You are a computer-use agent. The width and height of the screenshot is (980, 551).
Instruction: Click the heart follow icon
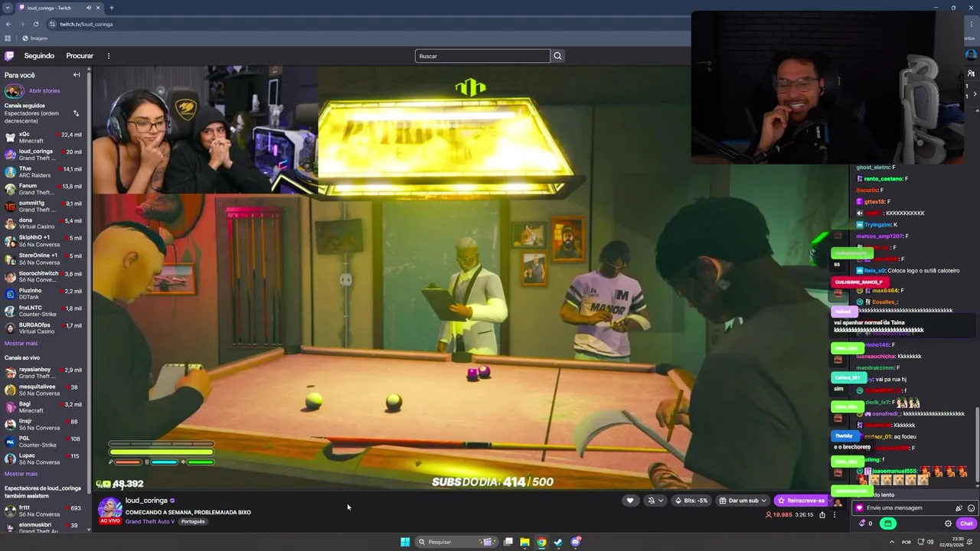[630, 500]
